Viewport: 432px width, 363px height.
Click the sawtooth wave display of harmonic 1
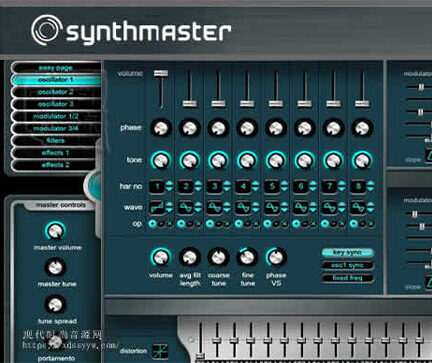(157, 208)
